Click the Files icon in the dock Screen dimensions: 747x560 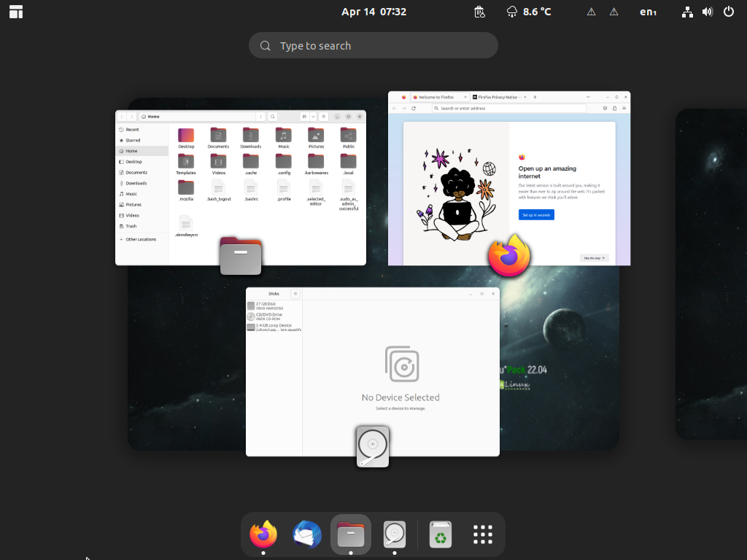[x=351, y=534]
